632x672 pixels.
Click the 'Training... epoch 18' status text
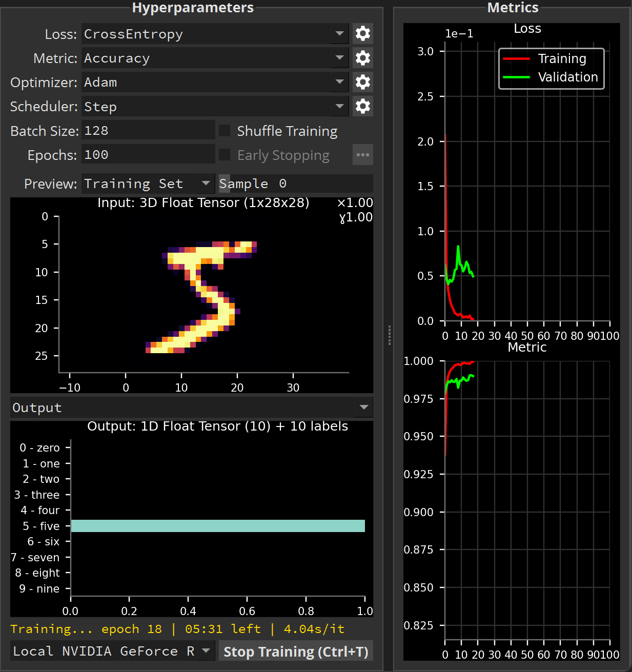(86, 629)
